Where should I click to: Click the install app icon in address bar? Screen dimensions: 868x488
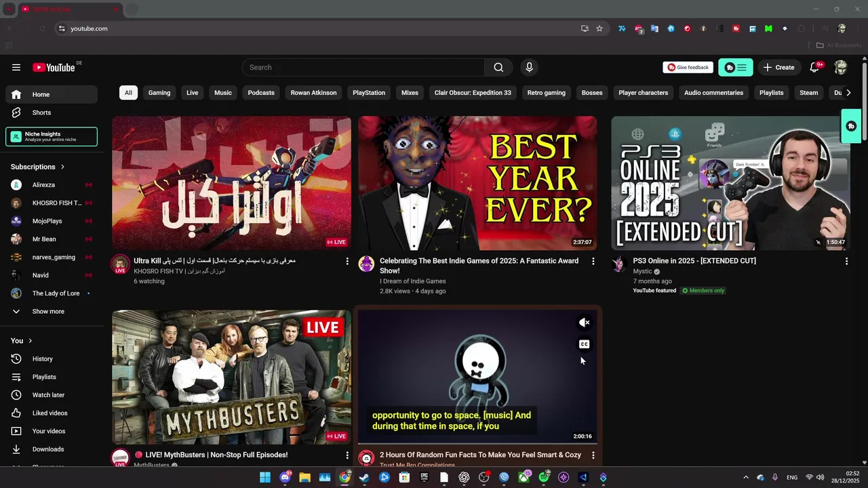coord(585,28)
